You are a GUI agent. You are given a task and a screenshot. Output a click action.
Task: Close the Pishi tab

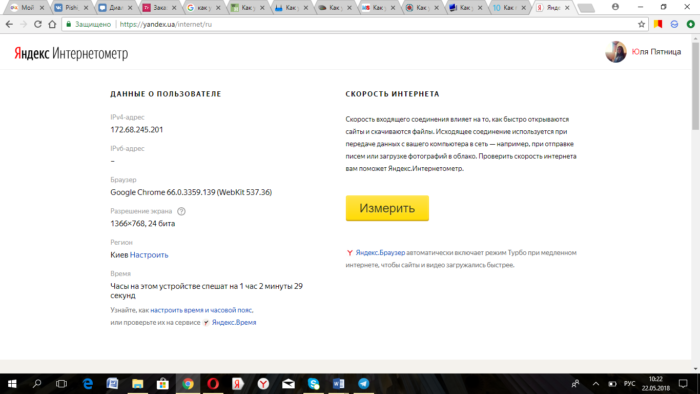coord(86,8)
